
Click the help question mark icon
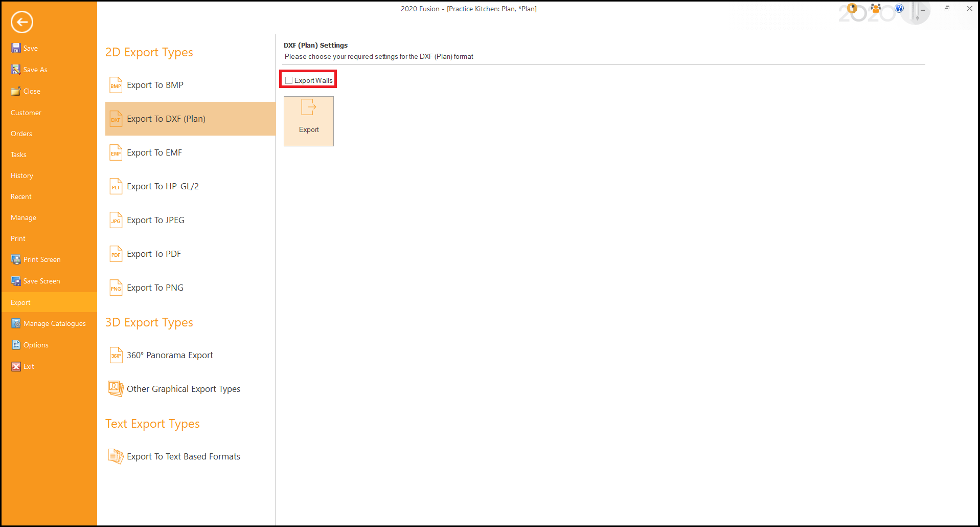[899, 9]
